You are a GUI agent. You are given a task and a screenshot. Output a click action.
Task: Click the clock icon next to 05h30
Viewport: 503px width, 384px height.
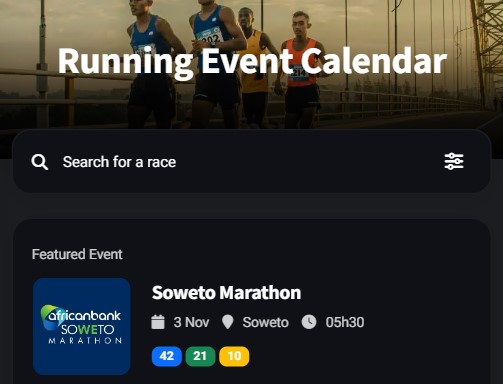click(x=309, y=322)
